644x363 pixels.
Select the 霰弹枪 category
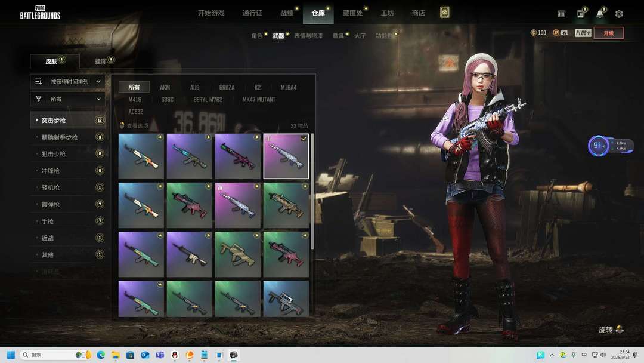68,204
